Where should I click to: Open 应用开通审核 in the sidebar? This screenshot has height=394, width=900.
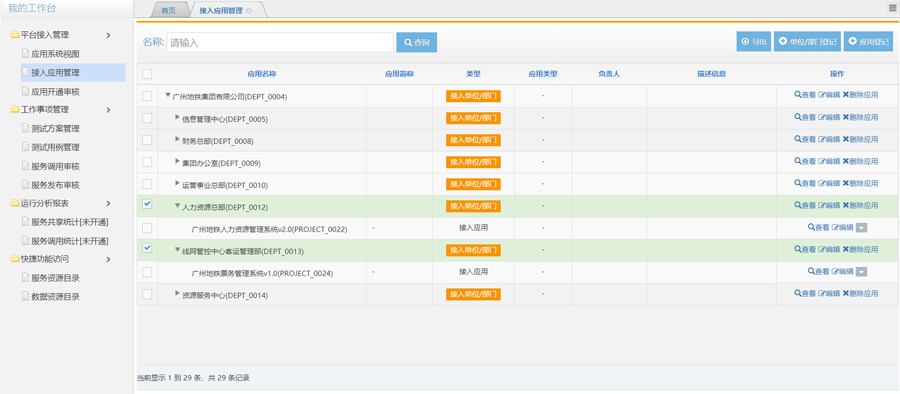pyautogui.click(x=55, y=91)
